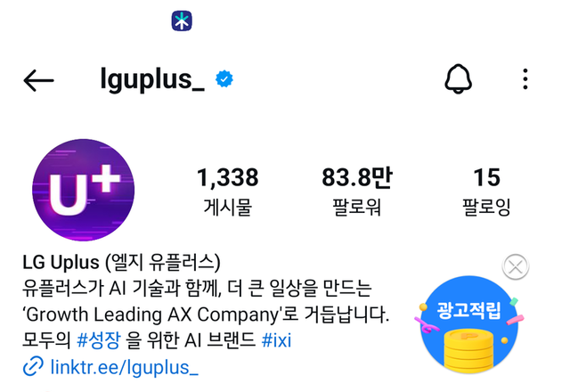Image resolution: width=570 pixels, height=392 pixels.
Task: Tap the snowflake app icon at top
Action: (182, 20)
